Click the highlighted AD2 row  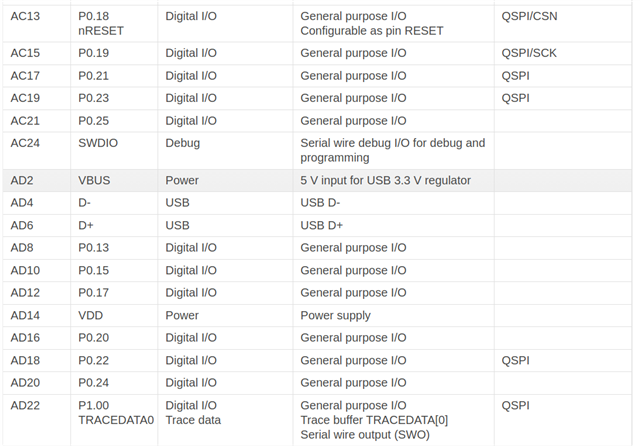pyautogui.click(x=320, y=180)
